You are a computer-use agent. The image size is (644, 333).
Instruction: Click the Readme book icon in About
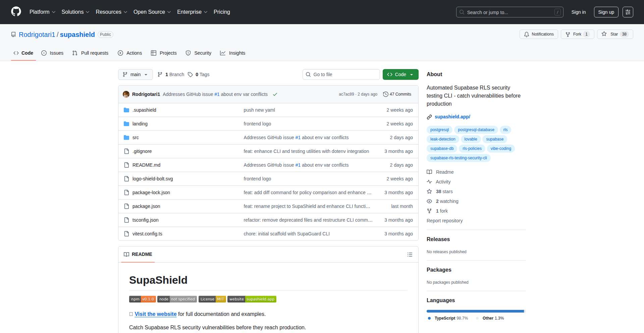click(429, 172)
